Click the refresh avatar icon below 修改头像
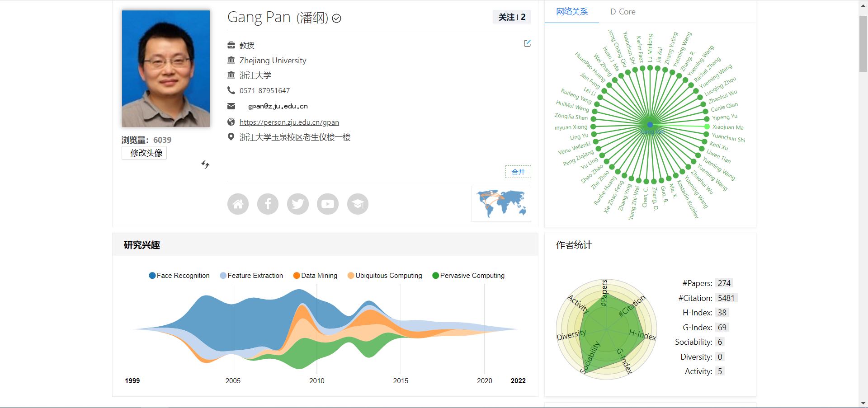868x408 pixels. 205,164
